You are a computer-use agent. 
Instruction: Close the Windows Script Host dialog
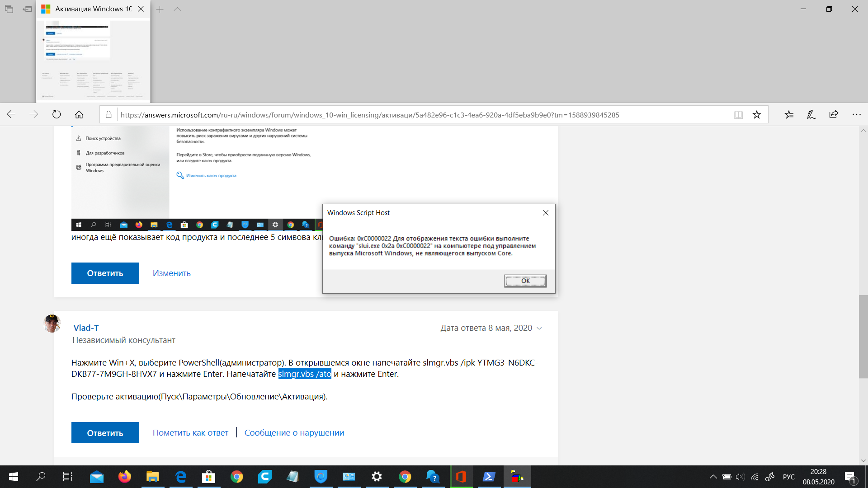click(x=545, y=213)
